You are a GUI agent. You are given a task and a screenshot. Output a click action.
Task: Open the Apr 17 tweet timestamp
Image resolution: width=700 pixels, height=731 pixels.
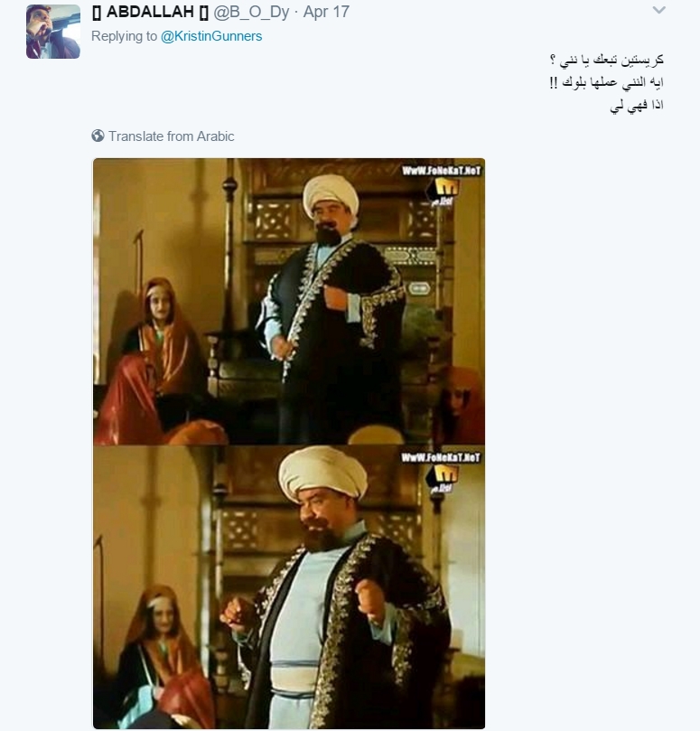click(326, 12)
